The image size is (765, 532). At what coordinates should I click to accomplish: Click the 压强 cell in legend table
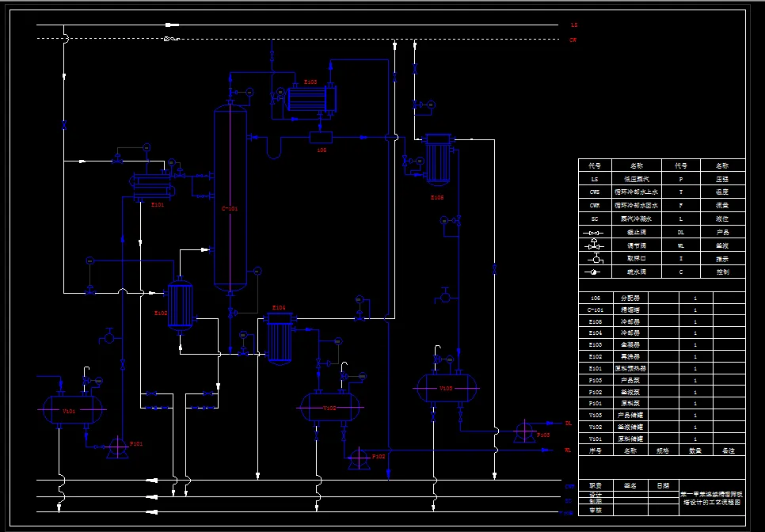click(x=722, y=179)
